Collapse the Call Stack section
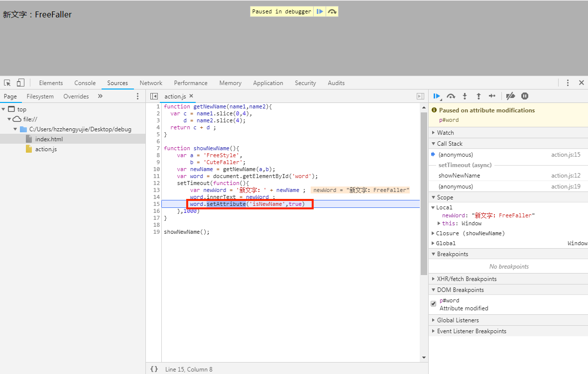 tap(449, 144)
